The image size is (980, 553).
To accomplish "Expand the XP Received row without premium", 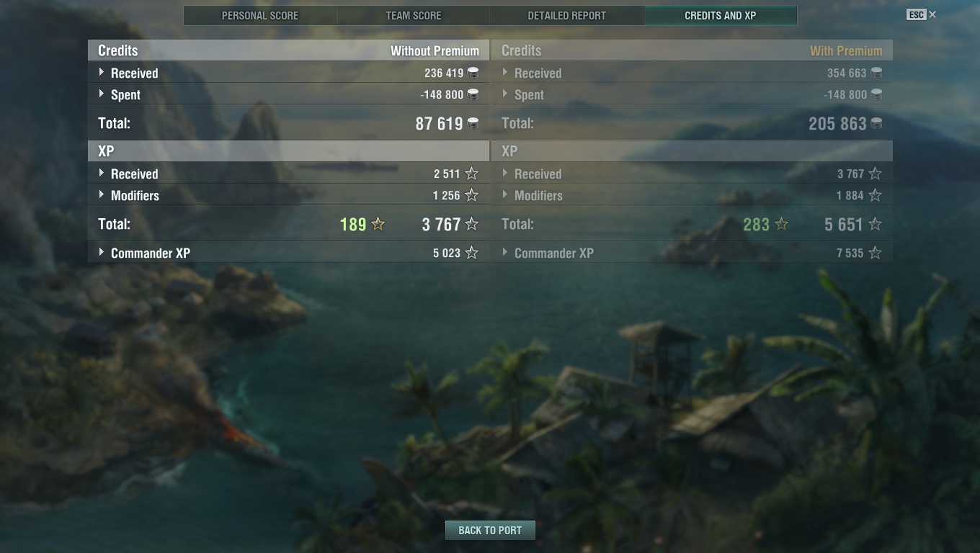I will click(288, 174).
